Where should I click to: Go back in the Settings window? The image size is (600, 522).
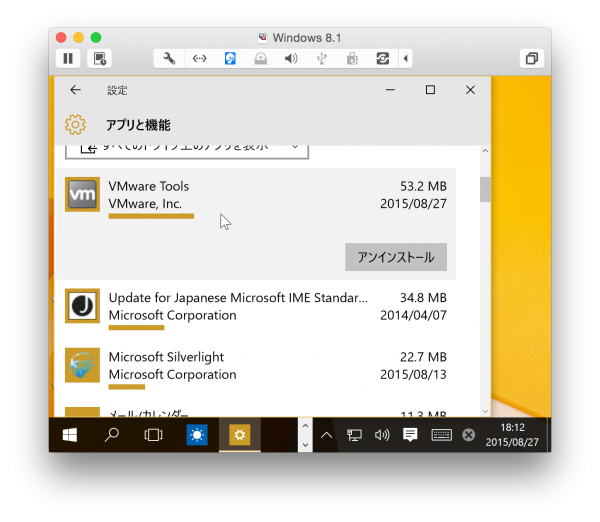coord(76,90)
